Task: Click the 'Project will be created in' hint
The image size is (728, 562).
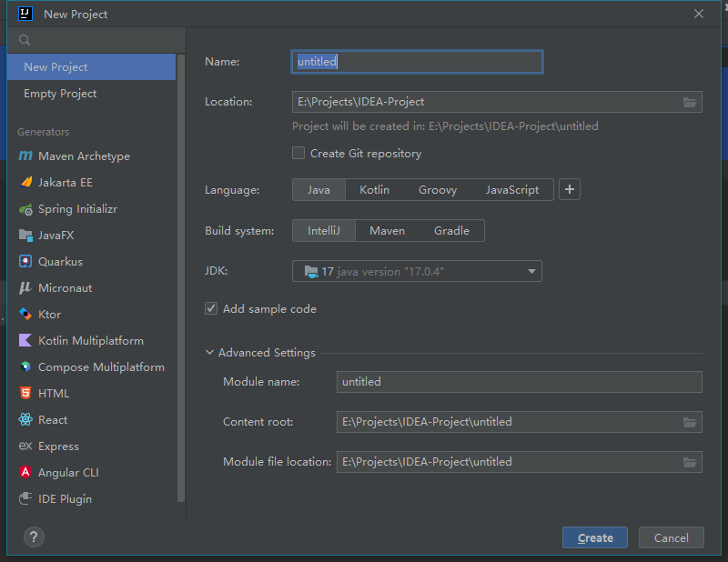Action: 445,126
